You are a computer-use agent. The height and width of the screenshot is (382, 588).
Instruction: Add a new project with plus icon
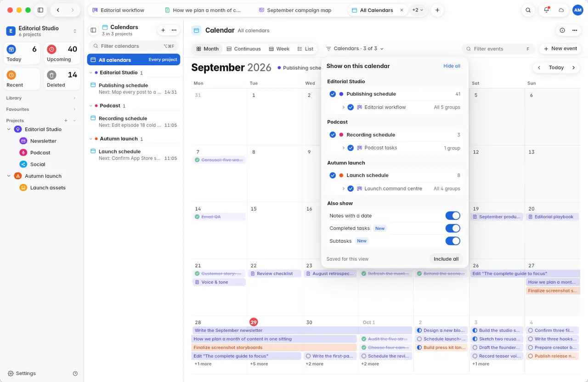coord(66,120)
